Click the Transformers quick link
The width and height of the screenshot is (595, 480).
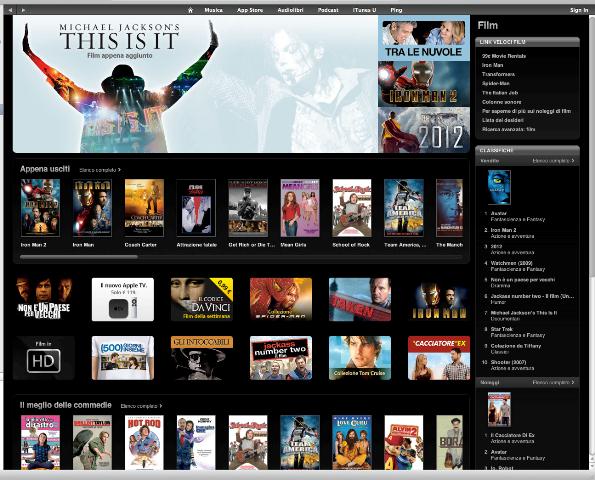[x=498, y=74]
